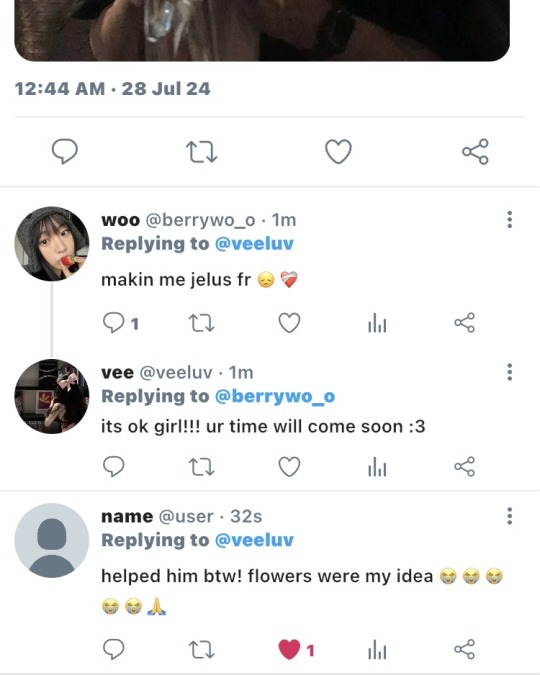
Task: Reply to the main tweet via comment icon
Action: pyautogui.click(x=65, y=151)
